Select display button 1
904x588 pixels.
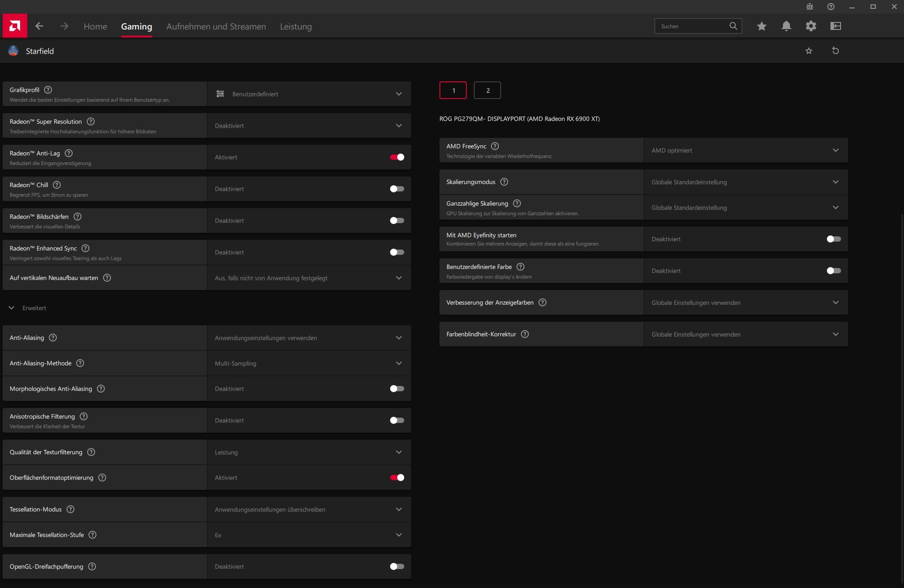(453, 90)
